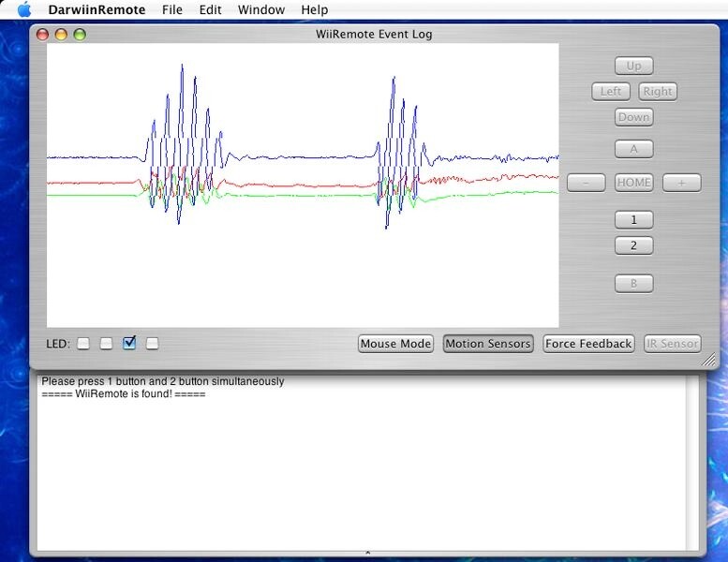Click the 'Please press 1 button' log line

(162, 381)
